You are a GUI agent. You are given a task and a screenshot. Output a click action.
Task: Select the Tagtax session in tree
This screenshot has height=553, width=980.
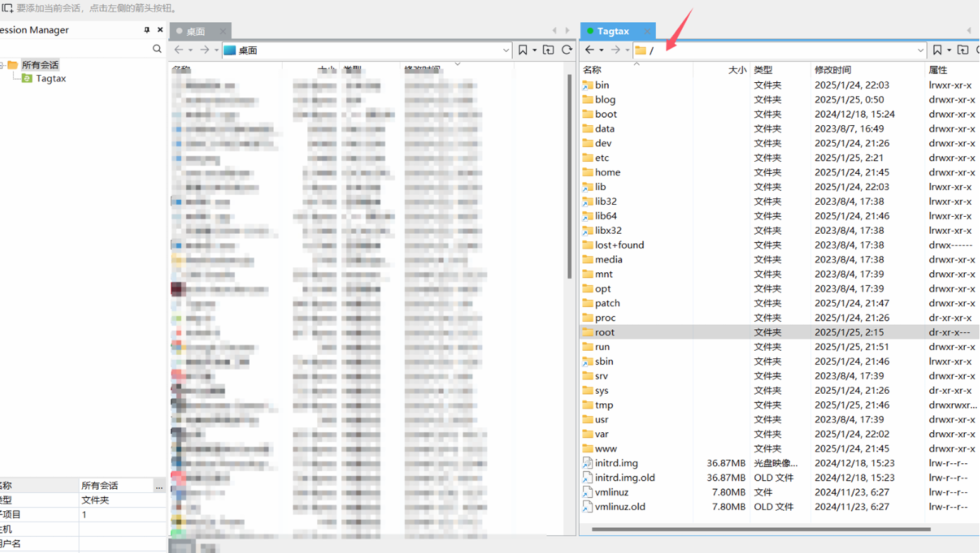pyautogui.click(x=51, y=78)
